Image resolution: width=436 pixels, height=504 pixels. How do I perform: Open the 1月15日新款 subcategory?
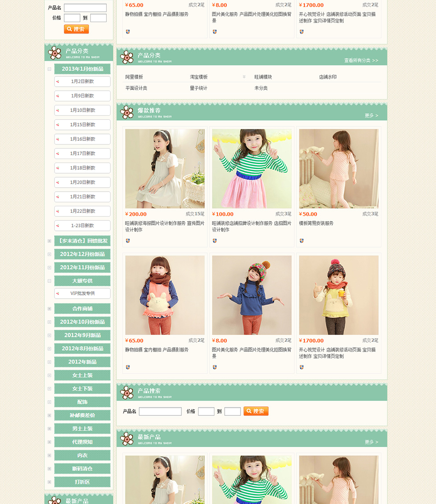click(x=82, y=125)
